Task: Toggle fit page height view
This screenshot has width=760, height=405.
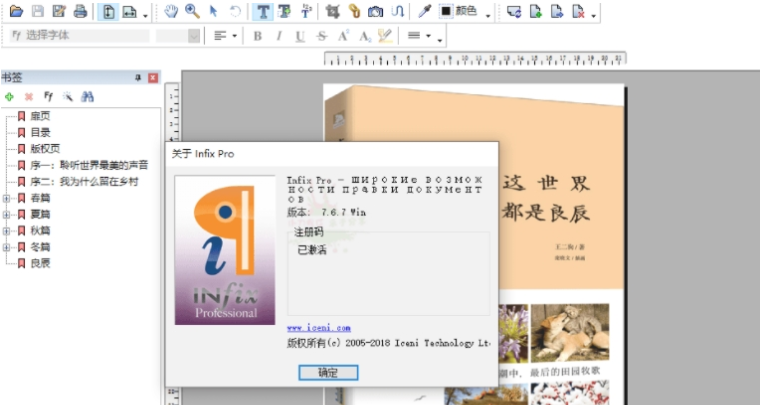Action: [108, 12]
